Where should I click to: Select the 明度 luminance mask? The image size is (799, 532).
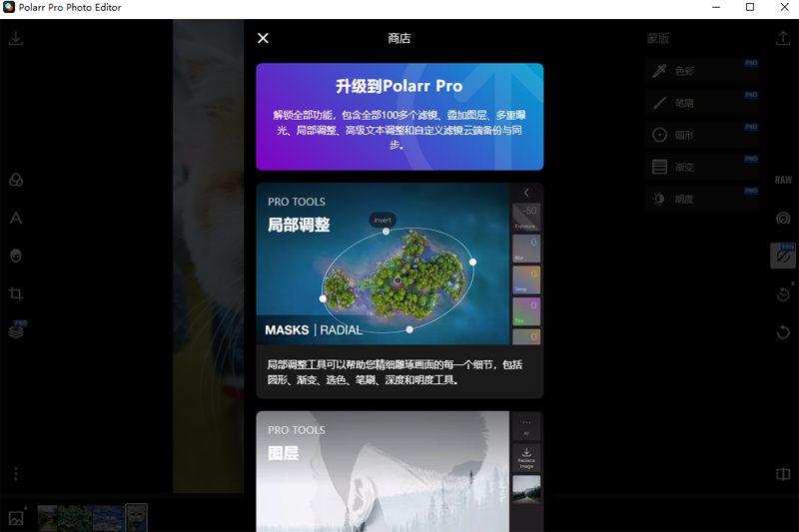[702, 199]
